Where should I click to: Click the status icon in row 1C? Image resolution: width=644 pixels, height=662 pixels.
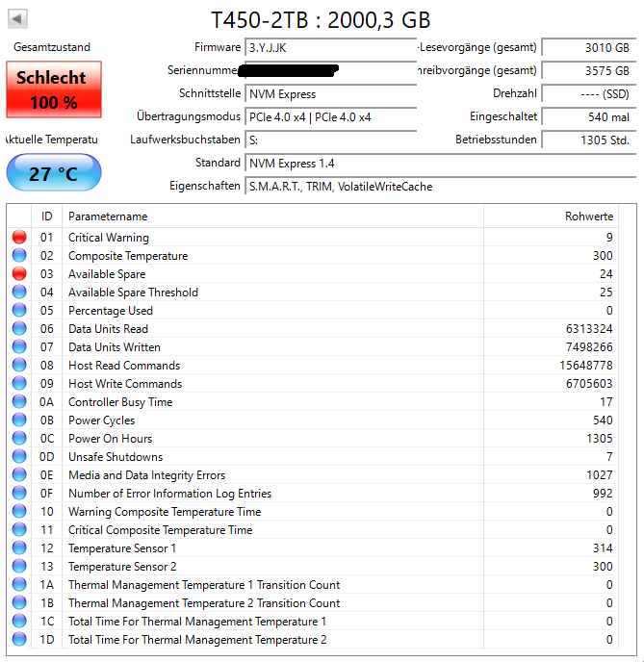point(19,621)
